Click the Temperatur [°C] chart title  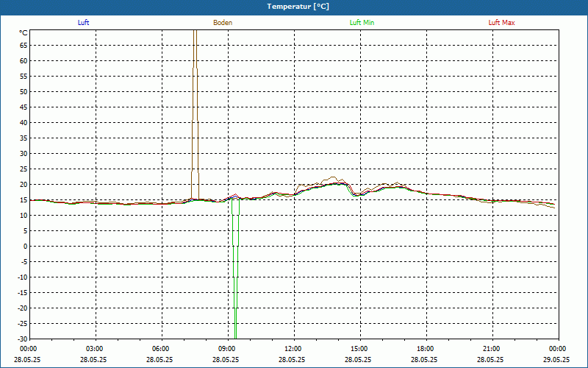298,7
